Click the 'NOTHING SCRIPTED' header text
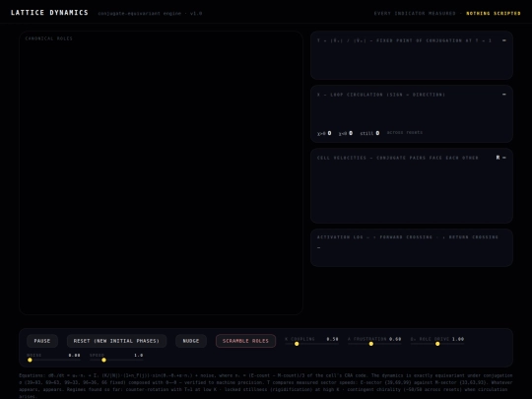Screen dimensions: 532x399 [494, 13]
